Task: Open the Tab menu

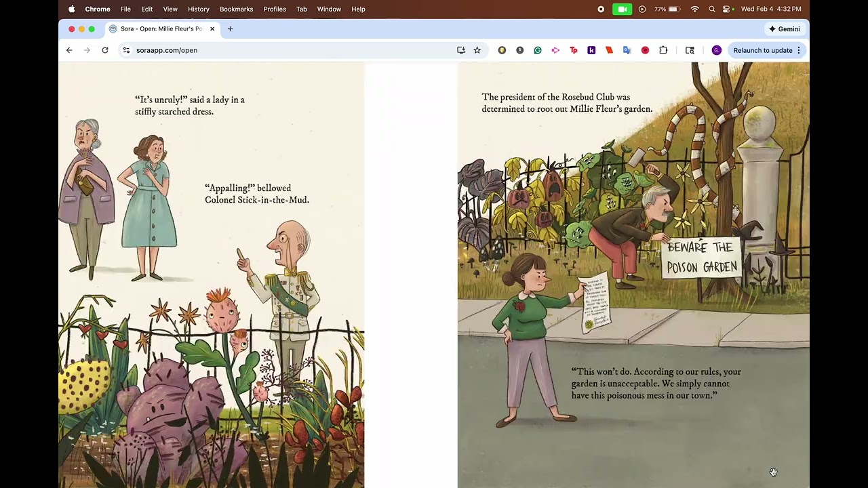Action: tap(302, 9)
